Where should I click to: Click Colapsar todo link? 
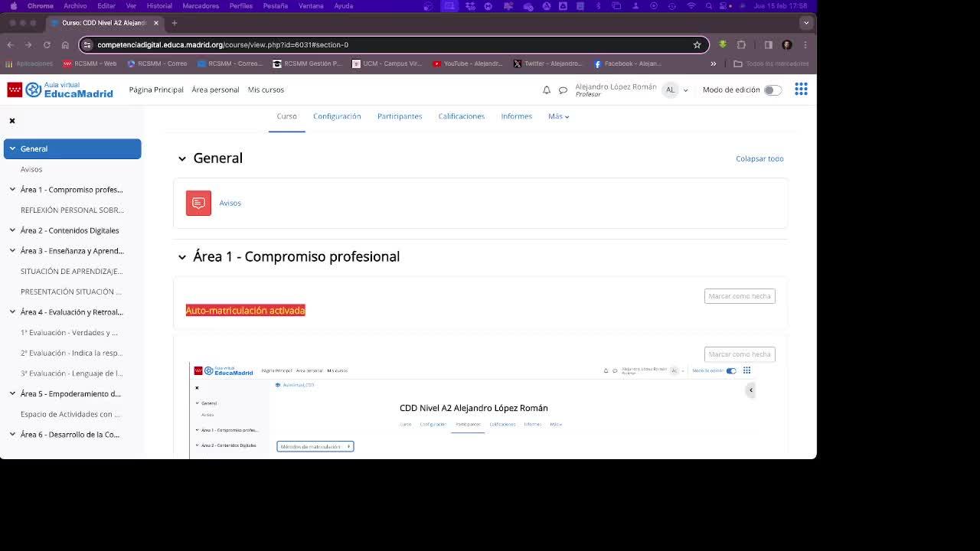pyautogui.click(x=759, y=158)
